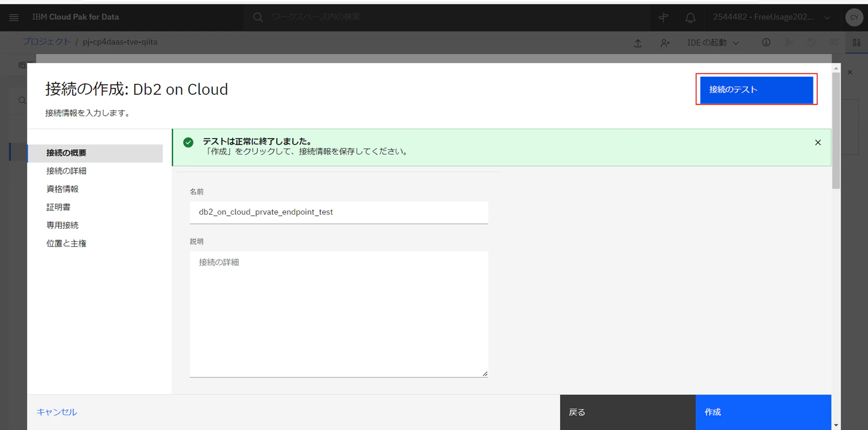The width and height of the screenshot is (868, 430).
Task: Click the upload arrow icon in project toolbar
Action: coord(638,43)
